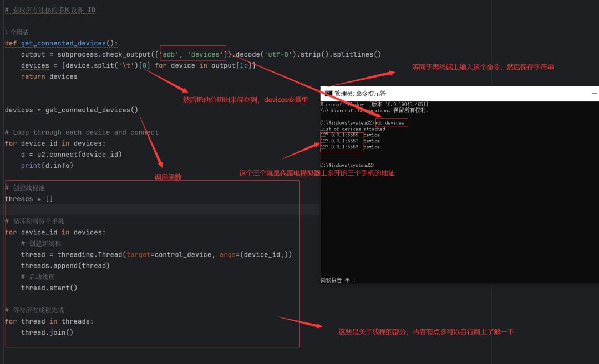599x364 pixels.
Task: Click the for thread in threads line
Action: pyautogui.click(x=49, y=321)
